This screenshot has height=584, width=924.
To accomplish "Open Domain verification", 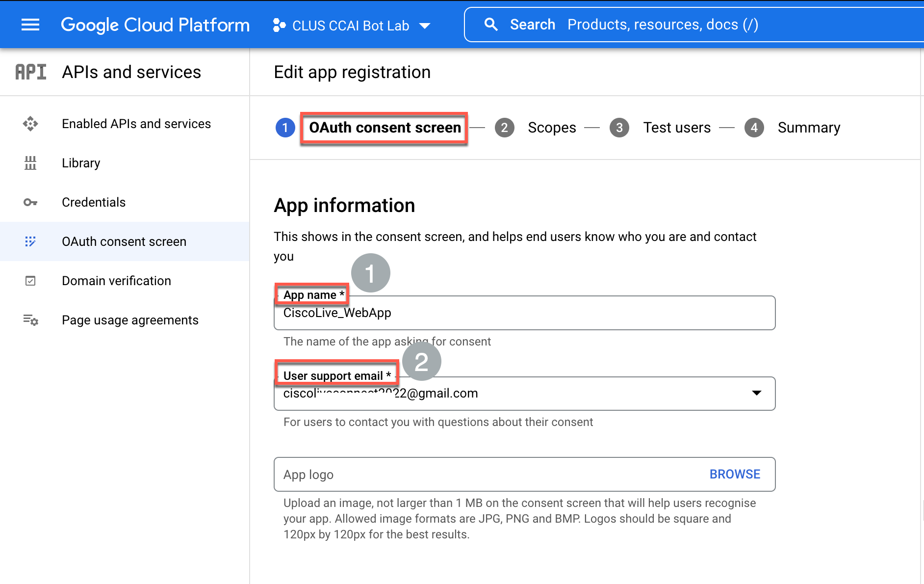I will 125,281.
